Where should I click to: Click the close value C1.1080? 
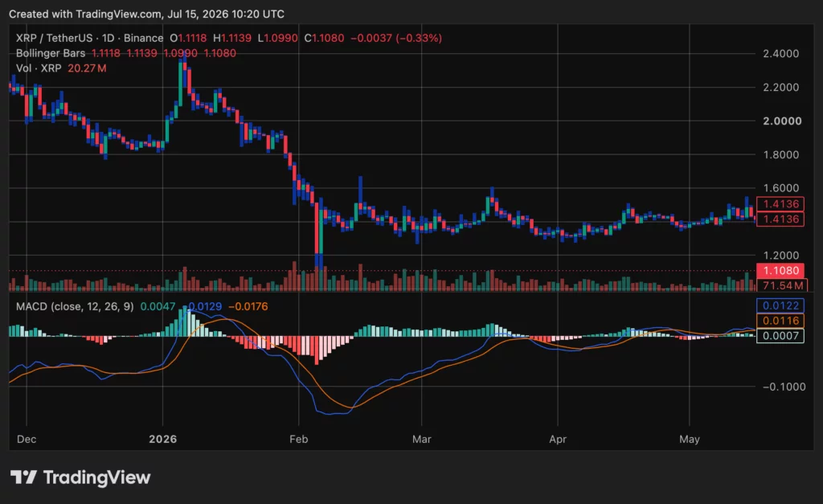tap(325, 39)
